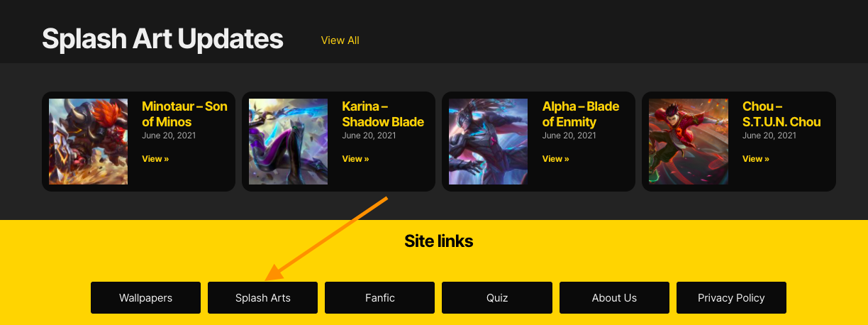Go to the Wallpapers site link
This screenshot has width=868, height=325.
[145, 297]
